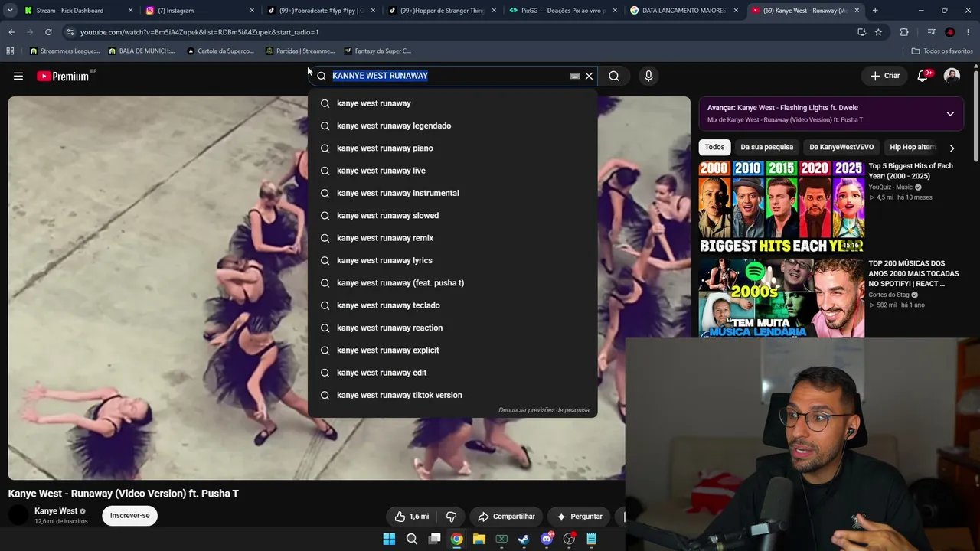Open 'TOP 200 MÚSICAS DOS ANOS 2000' video thumbnail
Viewport: 980px width, 551px height.
[782, 298]
